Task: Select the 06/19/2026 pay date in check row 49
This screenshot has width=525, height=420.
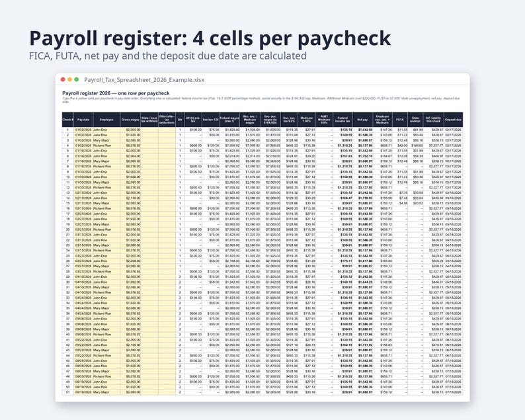Action: click(x=83, y=382)
